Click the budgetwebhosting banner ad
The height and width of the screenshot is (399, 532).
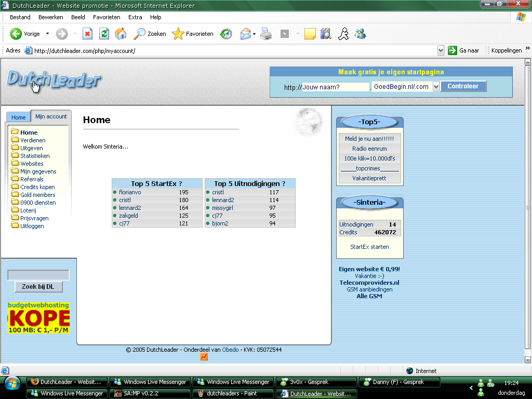click(x=38, y=318)
